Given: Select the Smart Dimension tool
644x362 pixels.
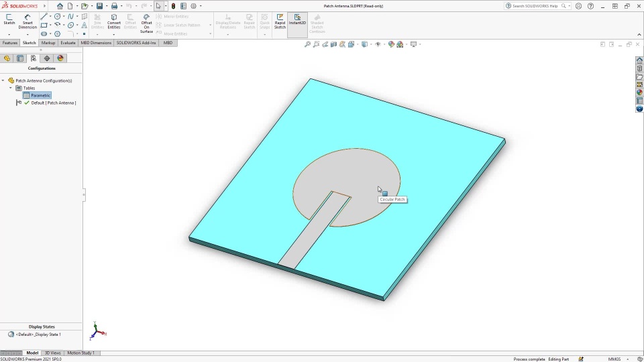Looking at the screenshot, I should point(28,21).
